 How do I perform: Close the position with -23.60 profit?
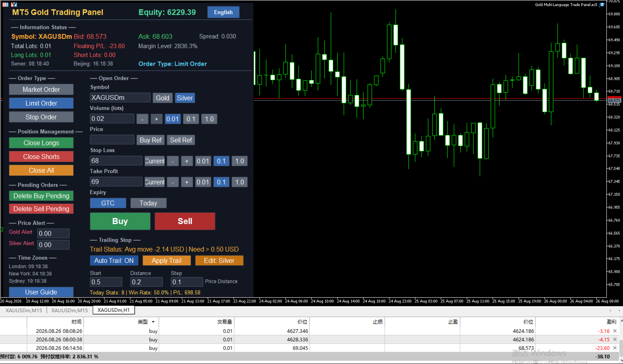tap(615, 348)
